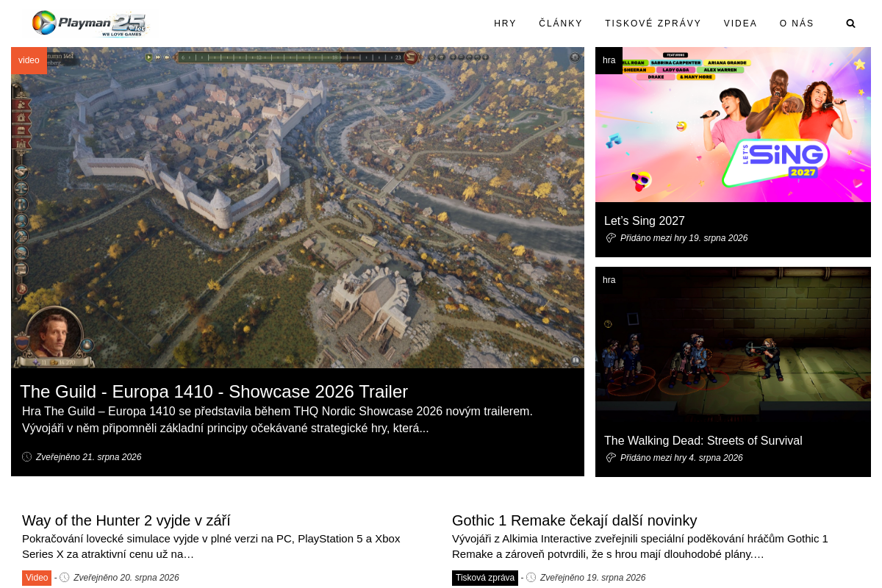Open the TISKOVÉ ZPRÁVY menu item
The height and width of the screenshot is (588, 882).
(653, 24)
